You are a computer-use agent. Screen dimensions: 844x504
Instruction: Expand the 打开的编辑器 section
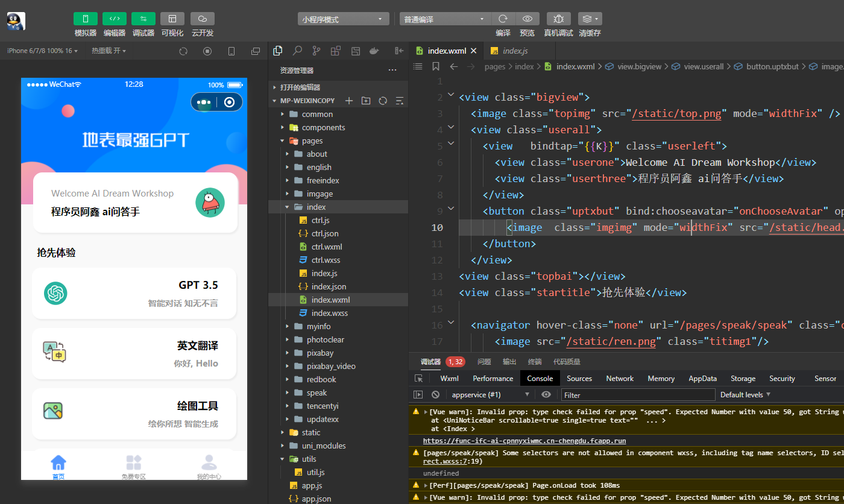338,87
